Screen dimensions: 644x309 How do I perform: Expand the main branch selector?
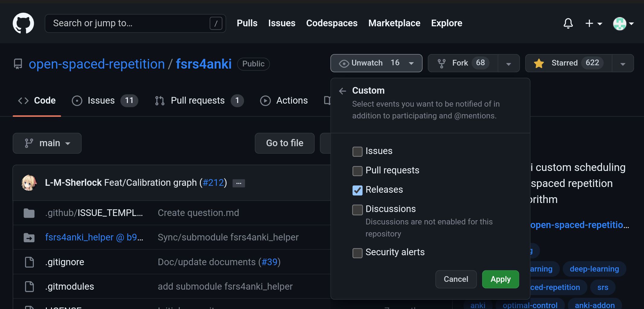coord(47,143)
